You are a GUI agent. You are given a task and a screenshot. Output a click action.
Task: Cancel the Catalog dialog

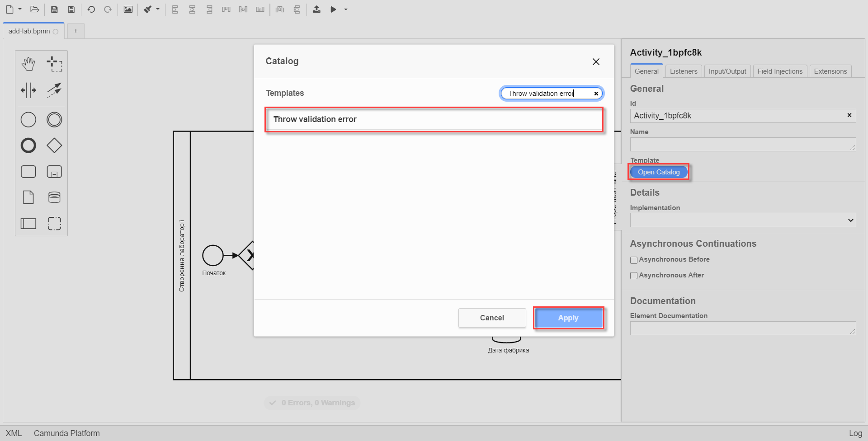[492, 318]
